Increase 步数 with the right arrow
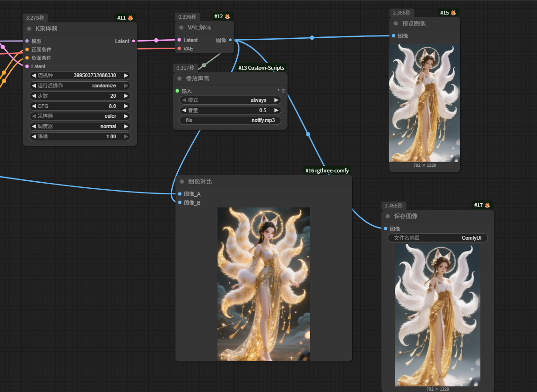Screen dimensions: 537x392 tap(126, 96)
